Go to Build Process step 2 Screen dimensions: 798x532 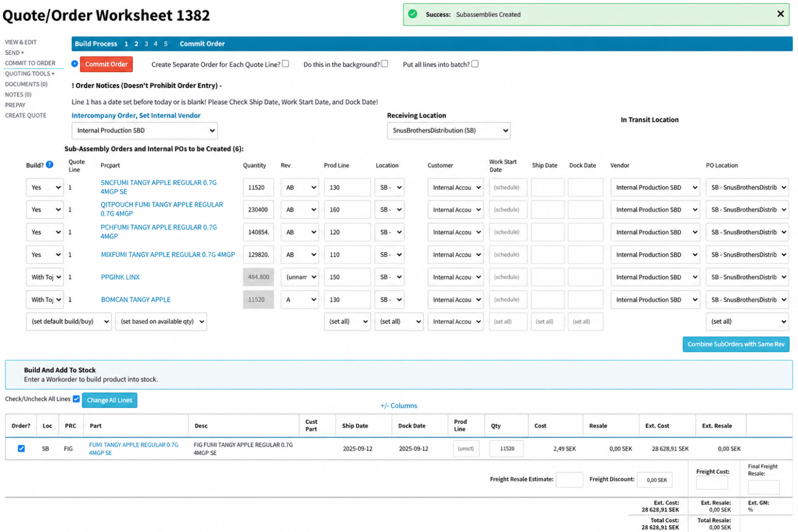136,44
